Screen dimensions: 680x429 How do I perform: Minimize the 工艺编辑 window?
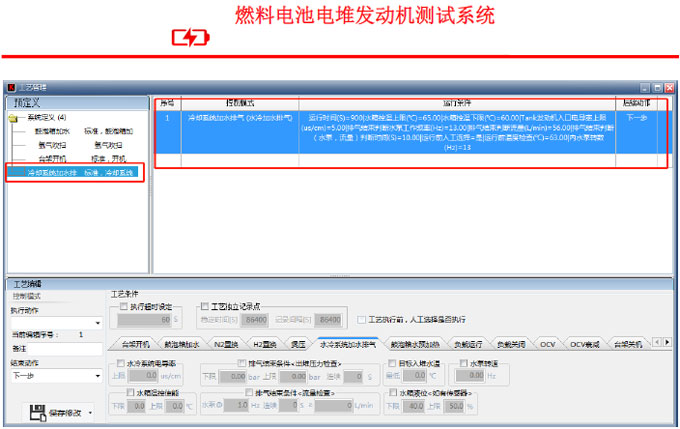[x=645, y=88]
